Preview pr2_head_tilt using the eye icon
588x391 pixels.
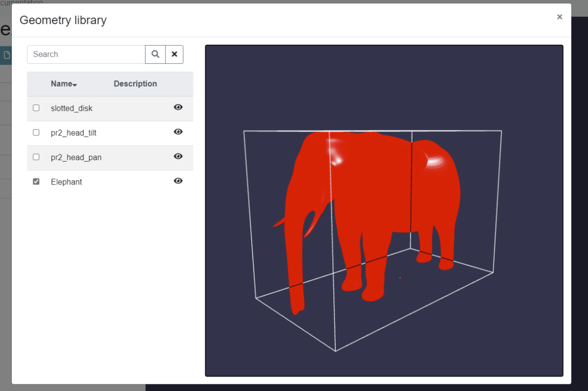point(178,132)
